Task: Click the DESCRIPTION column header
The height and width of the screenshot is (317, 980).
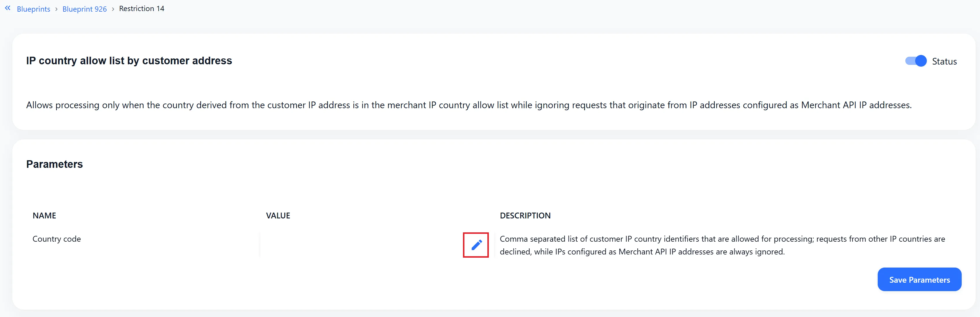Action: (525, 216)
